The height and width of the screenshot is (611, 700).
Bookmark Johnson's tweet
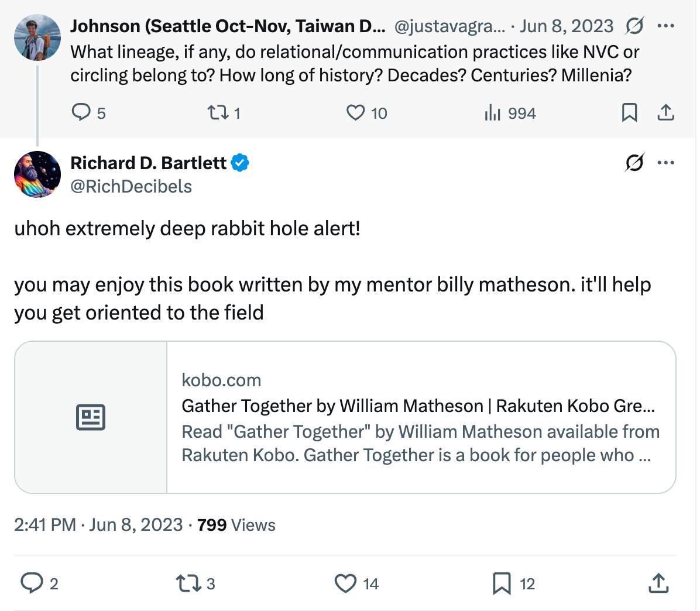(x=629, y=112)
